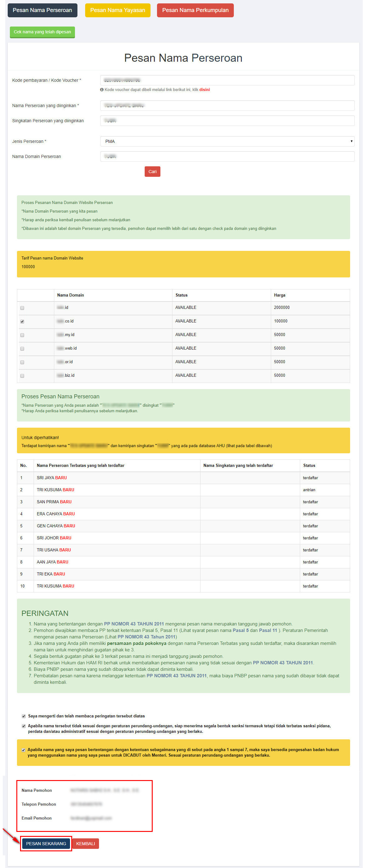Viewport: 368px width, 868px height.
Task: Click Cek nama yang telah dipesan button
Action: click(43, 32)
